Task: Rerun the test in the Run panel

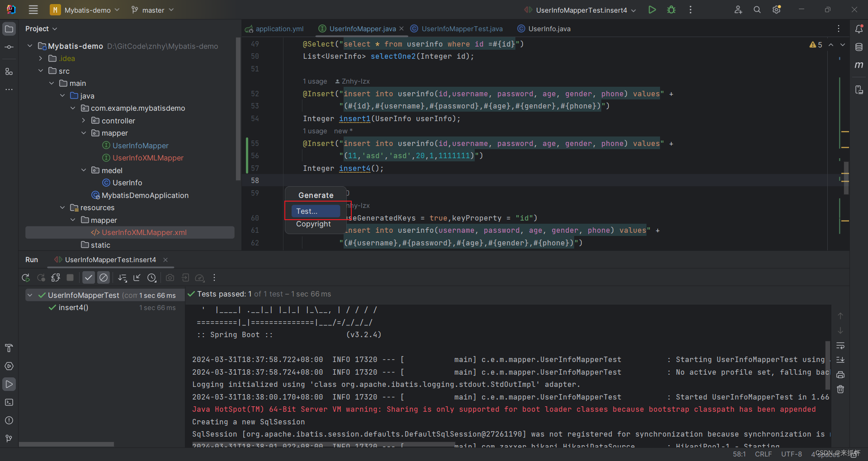Action: coord(26,278)
